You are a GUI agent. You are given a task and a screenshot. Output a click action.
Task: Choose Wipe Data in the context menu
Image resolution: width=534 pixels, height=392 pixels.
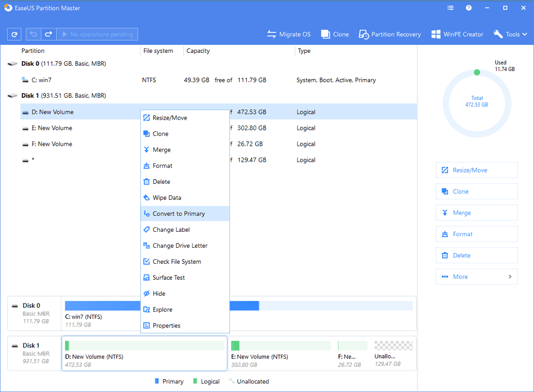tap(185, 198)
